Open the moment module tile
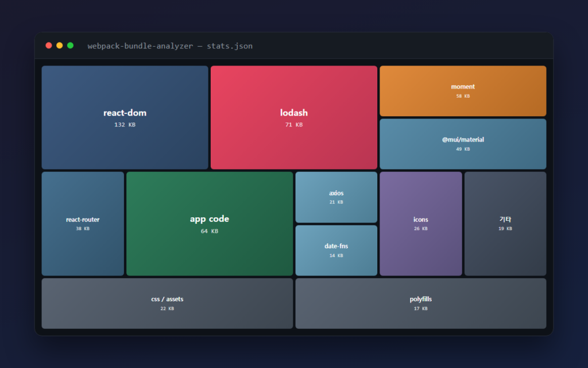 (x=463, y=91)
